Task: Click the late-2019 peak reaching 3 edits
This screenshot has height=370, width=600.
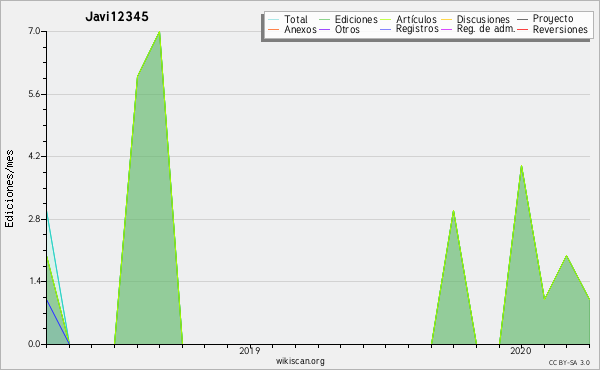Action: (453, 211)
